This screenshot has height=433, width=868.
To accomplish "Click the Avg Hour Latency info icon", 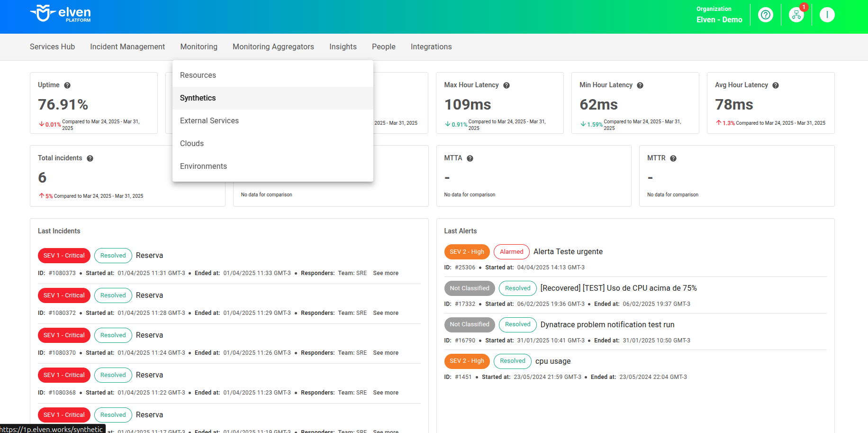I will click(776, 85).
